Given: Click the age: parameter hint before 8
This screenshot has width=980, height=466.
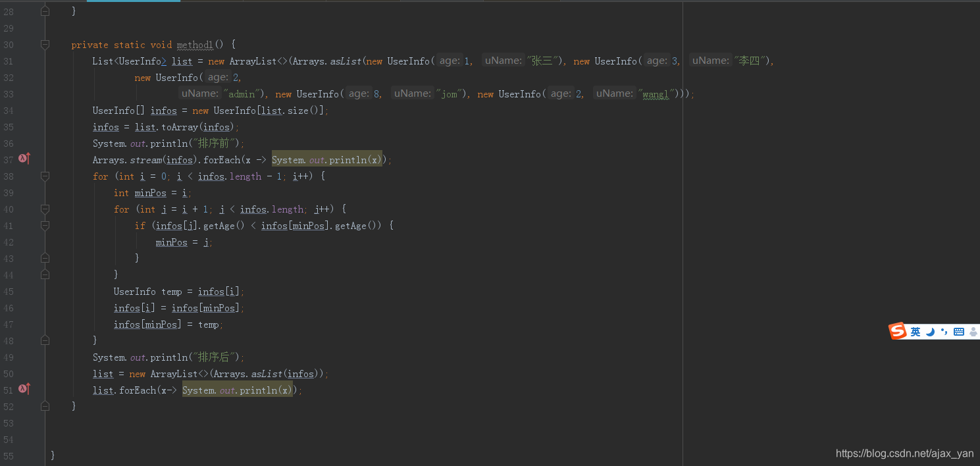Looking at the screenshot, I should [359, 93].
